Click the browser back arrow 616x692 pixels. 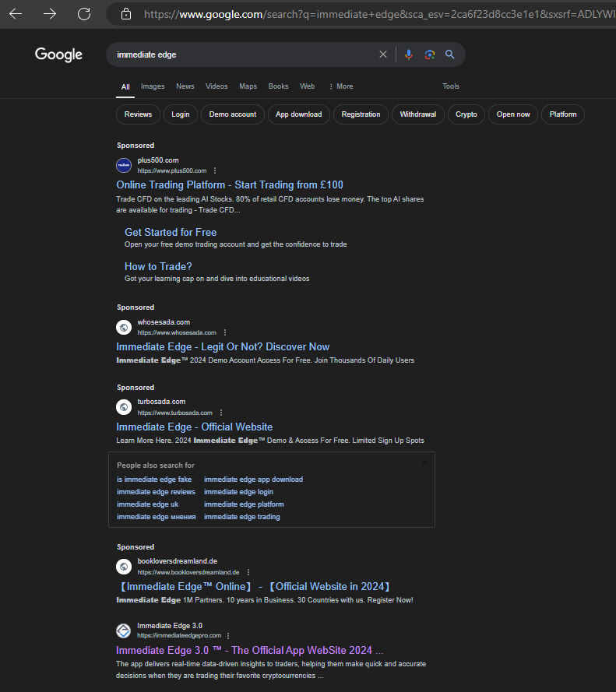[16, 14]
